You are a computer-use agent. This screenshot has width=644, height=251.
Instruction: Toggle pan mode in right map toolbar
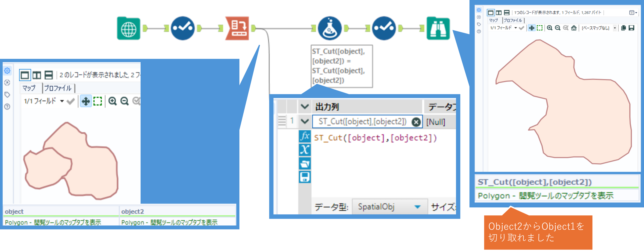click(532, 28)
